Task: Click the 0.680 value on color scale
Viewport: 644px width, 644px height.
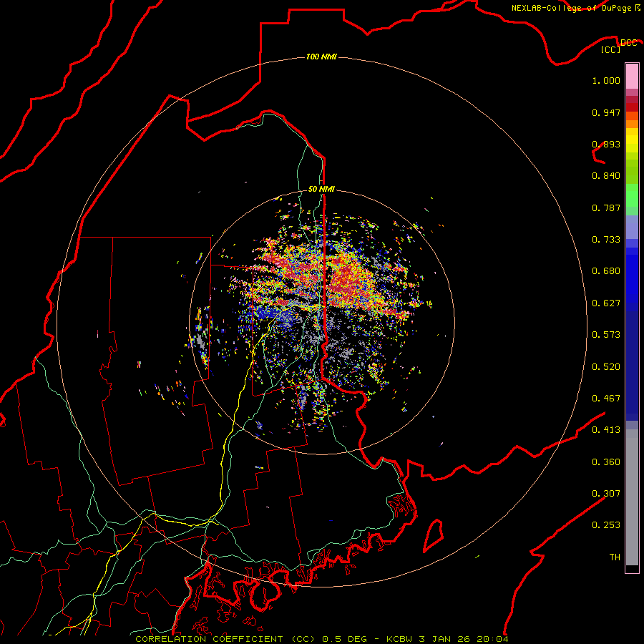Action: pyautogui.click(x=606, y=271)
